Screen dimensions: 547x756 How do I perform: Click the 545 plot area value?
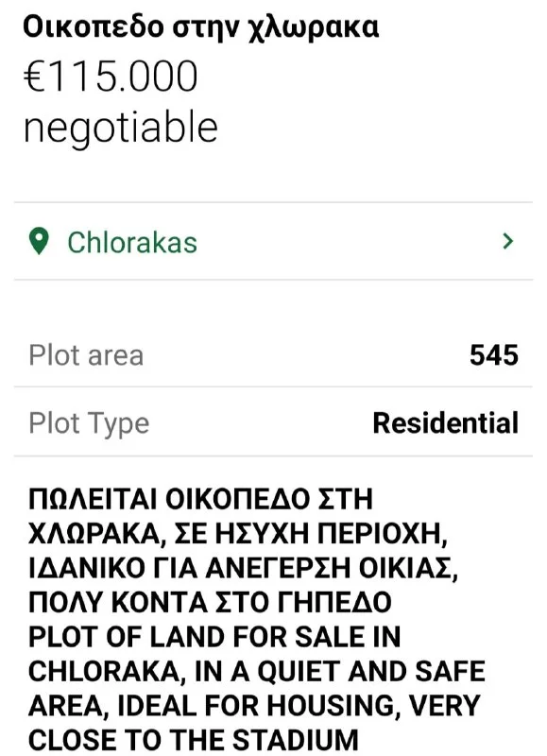click(494, 355)
